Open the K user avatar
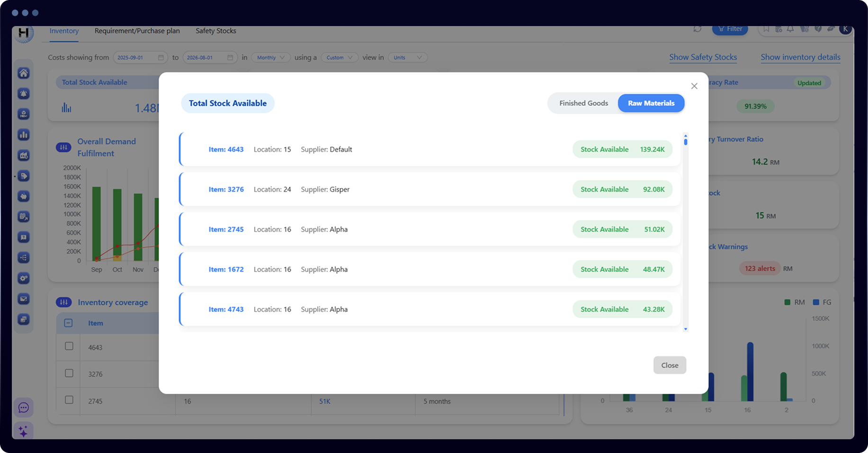 pos(845,29)
